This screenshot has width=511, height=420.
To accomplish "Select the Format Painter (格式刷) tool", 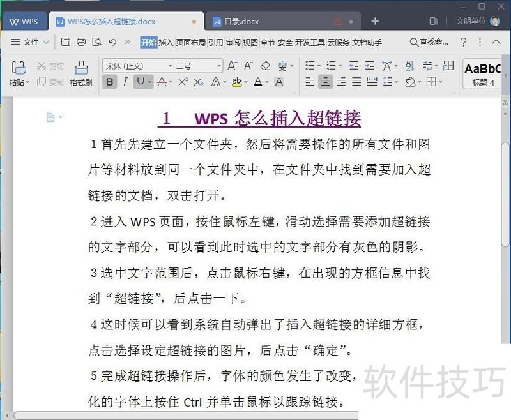I will click(80, 70).
